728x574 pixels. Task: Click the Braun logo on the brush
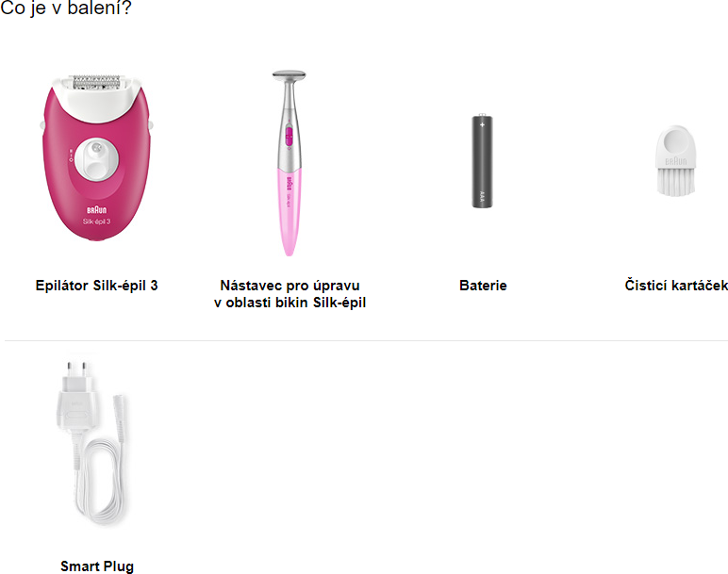tap(675, 161)
